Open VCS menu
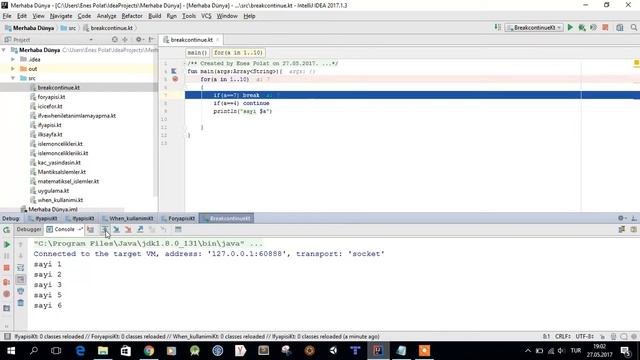 [x=206, y=16]
